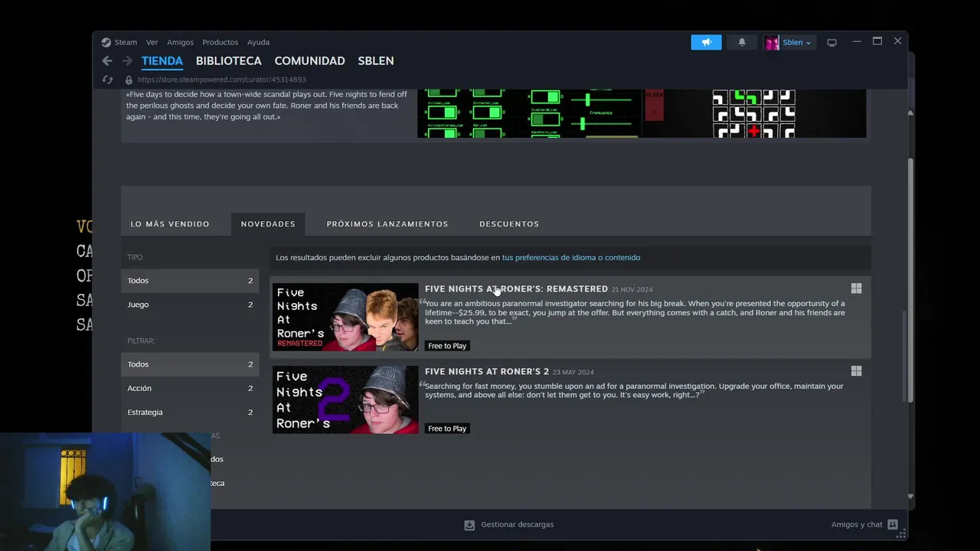This screenshot has width=980, height=551.
Task: Filter type by Todos under TIPO
Action: 190,281
